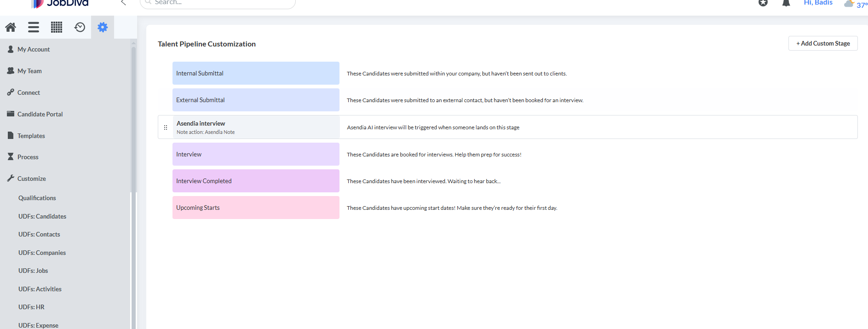
Task: Click 'Note action: Asendia Note' text
Action: [x=206, y=132]
